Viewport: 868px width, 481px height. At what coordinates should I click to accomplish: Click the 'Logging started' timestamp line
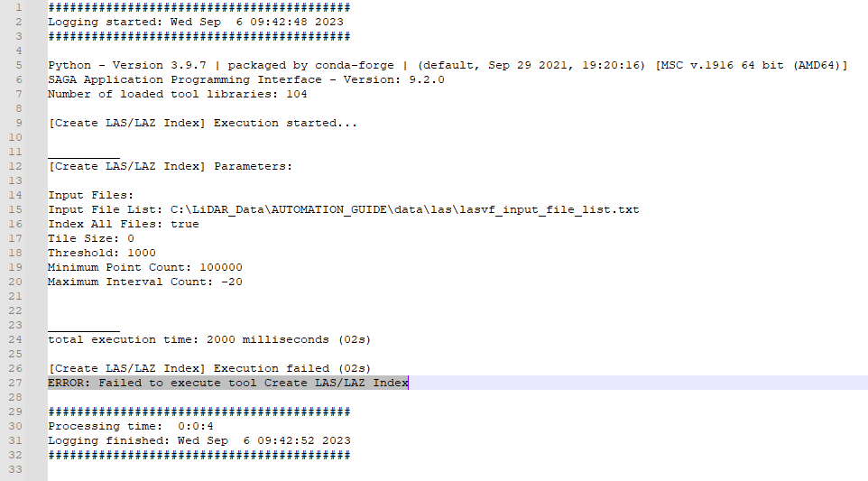[195, 22]
